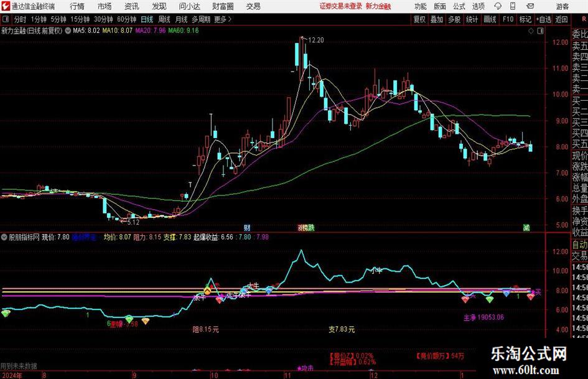This screenshot has width=588, height=379.
Task: Open the 功能 menu
Action: click(x=421, y=6)
